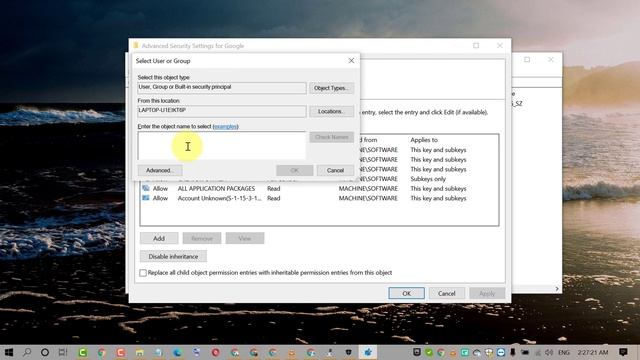Open Cortana from the taskbar
The width and height of the screenshot is (640, 360).
(45, 352)
